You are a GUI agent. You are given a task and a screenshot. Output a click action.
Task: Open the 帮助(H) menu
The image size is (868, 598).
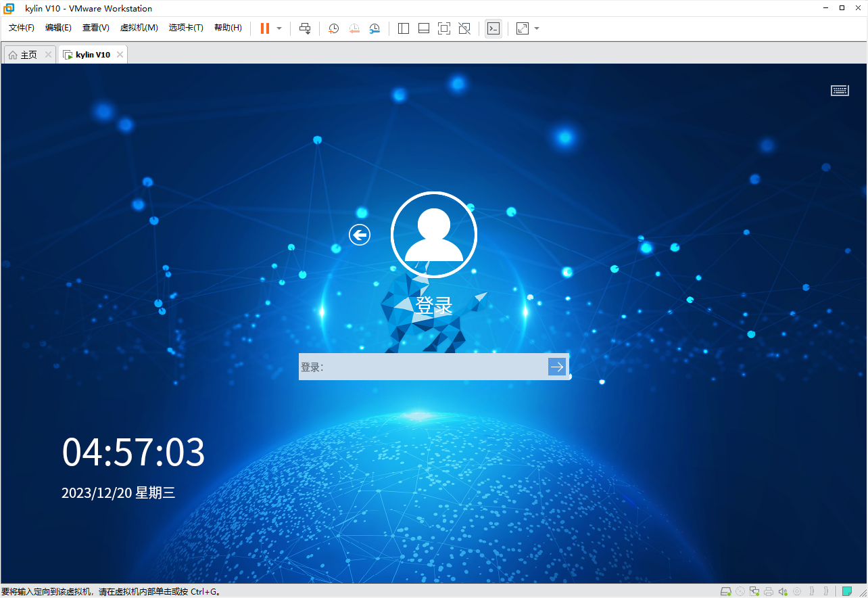[x=228, y=28]
